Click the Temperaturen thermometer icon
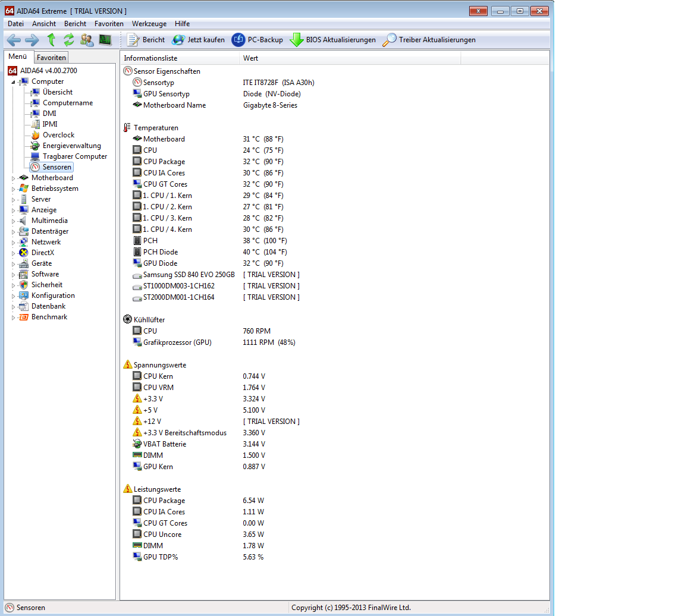The image size is (685, 616). click(x=127, y=128)
